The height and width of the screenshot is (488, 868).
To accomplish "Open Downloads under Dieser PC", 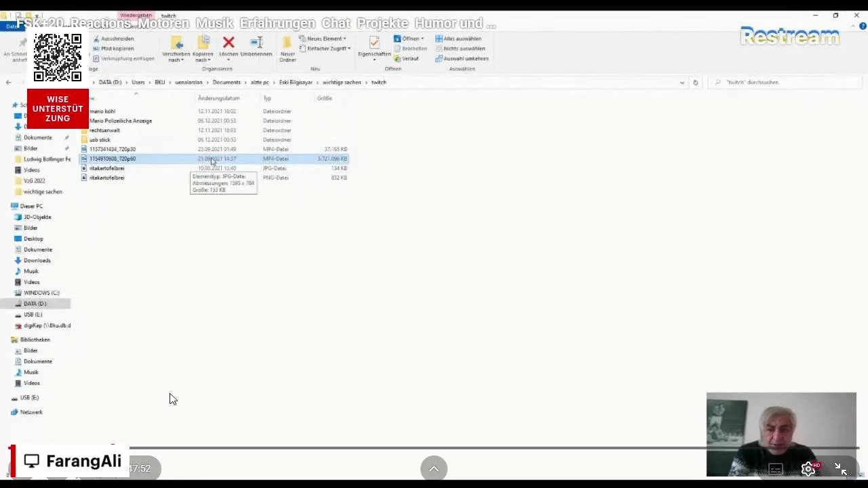I will tap(32, 260).
